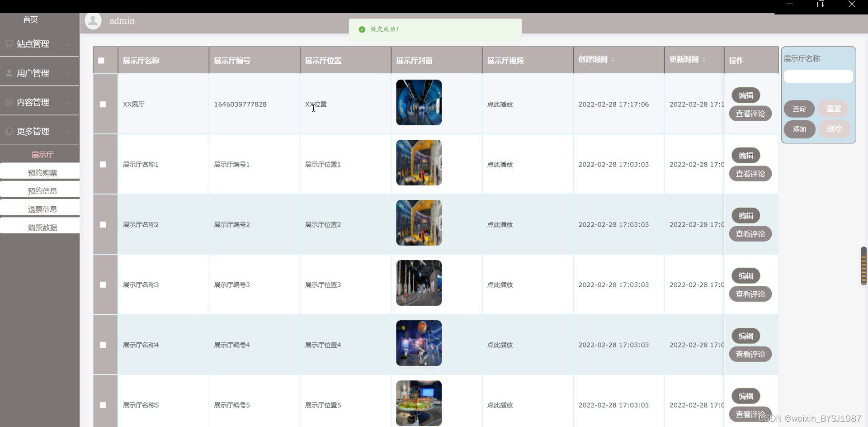
Task: Sort by 更新时间 using sort arrows
Action: click(704, 60)
